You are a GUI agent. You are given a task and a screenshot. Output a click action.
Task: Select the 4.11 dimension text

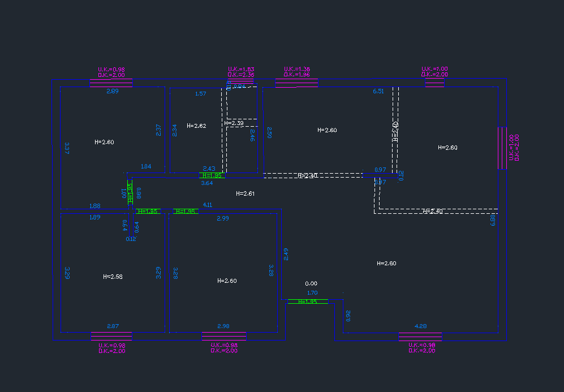click(208, 205)
